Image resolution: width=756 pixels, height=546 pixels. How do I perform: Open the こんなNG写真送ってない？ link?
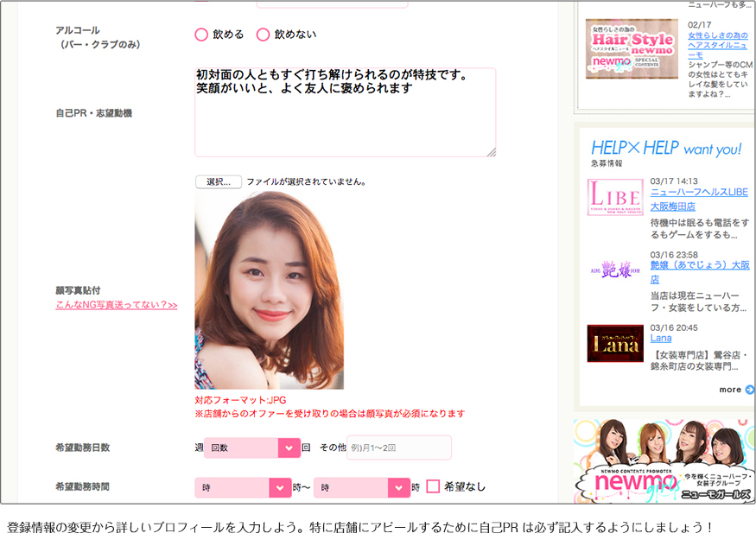click(x=116, y=305)
